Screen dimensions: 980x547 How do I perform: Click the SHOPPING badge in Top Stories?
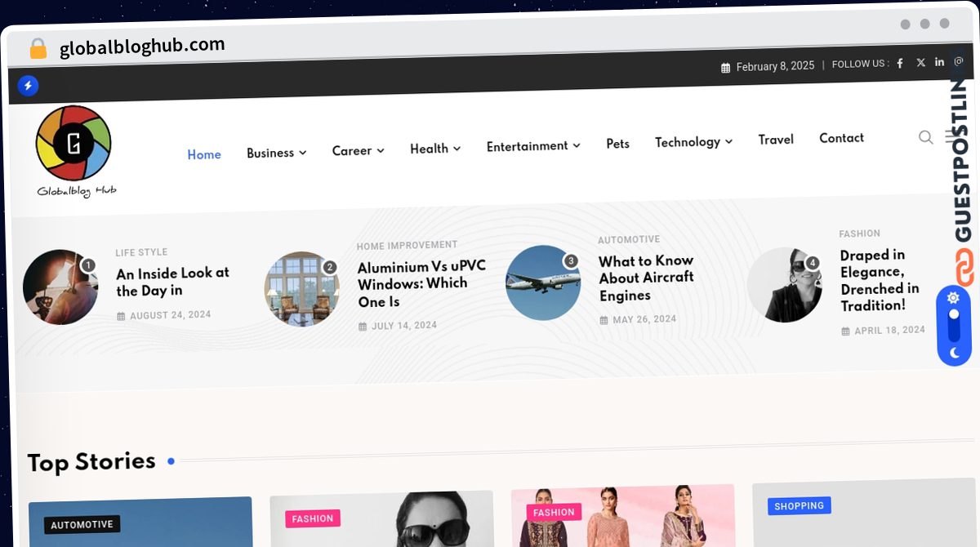[x=800, y=506]
